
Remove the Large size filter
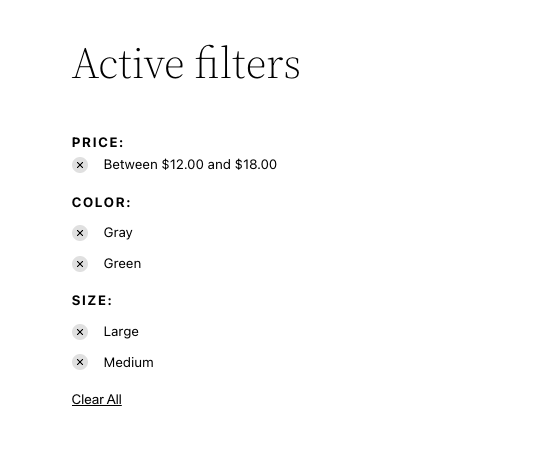tap(80, 332)
